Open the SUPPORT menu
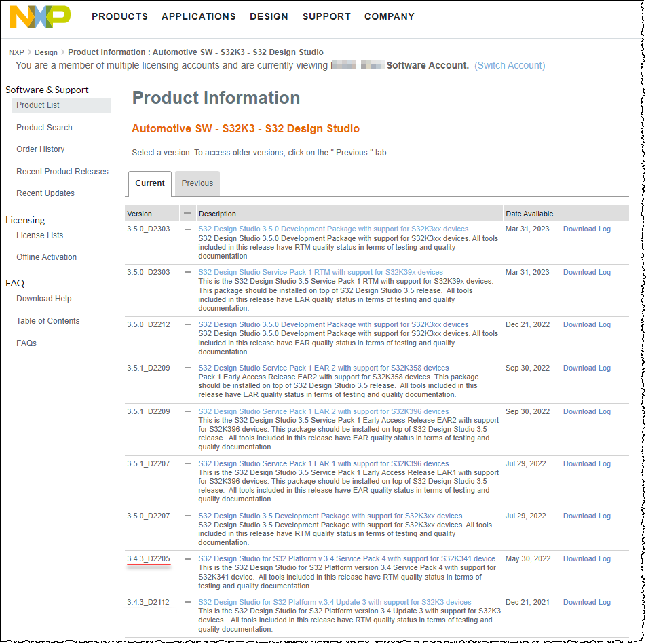Viewport: 646px width, 644px height. coord(326,16)
